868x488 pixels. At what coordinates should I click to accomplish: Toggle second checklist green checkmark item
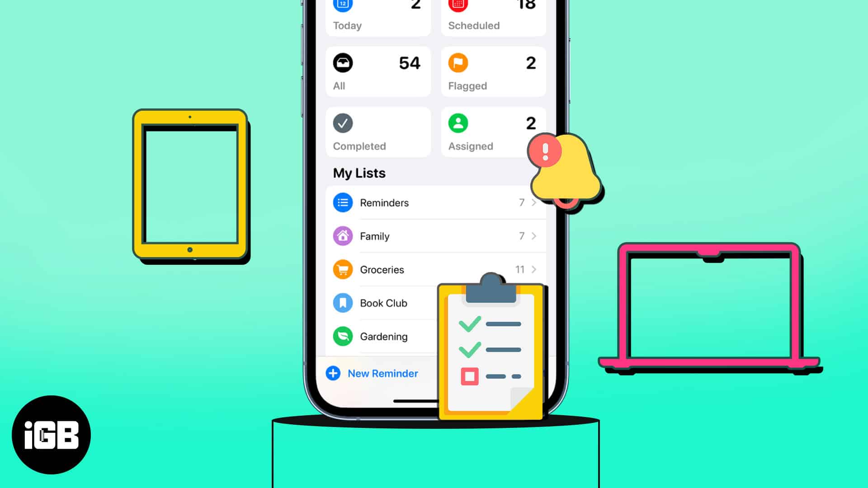471,349
